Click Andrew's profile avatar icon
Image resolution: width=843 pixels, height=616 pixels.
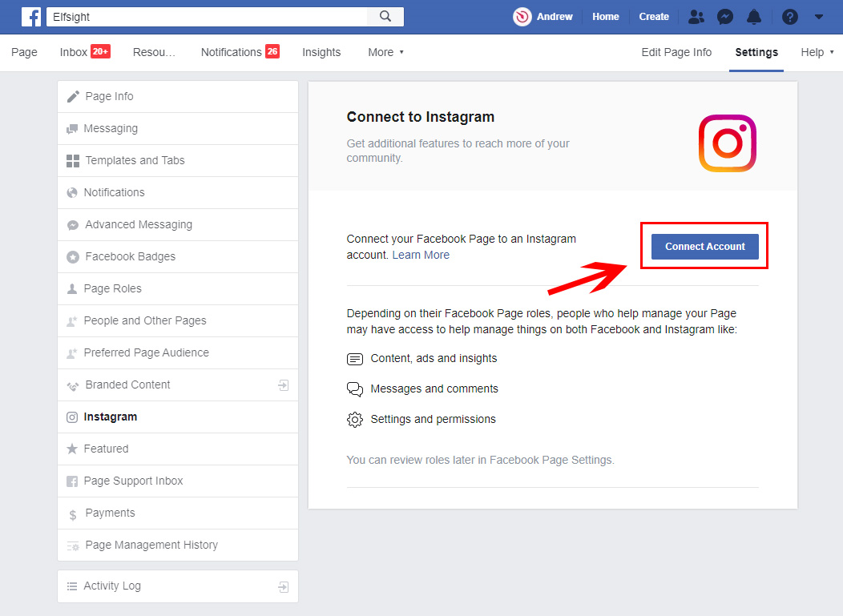pos(522,17)
